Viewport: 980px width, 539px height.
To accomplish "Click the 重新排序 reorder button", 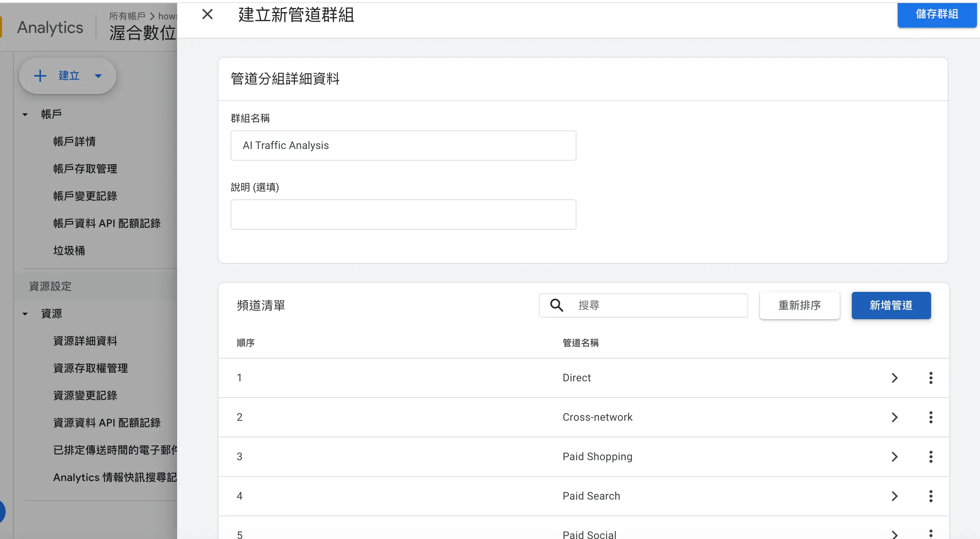I will point(799,305).
